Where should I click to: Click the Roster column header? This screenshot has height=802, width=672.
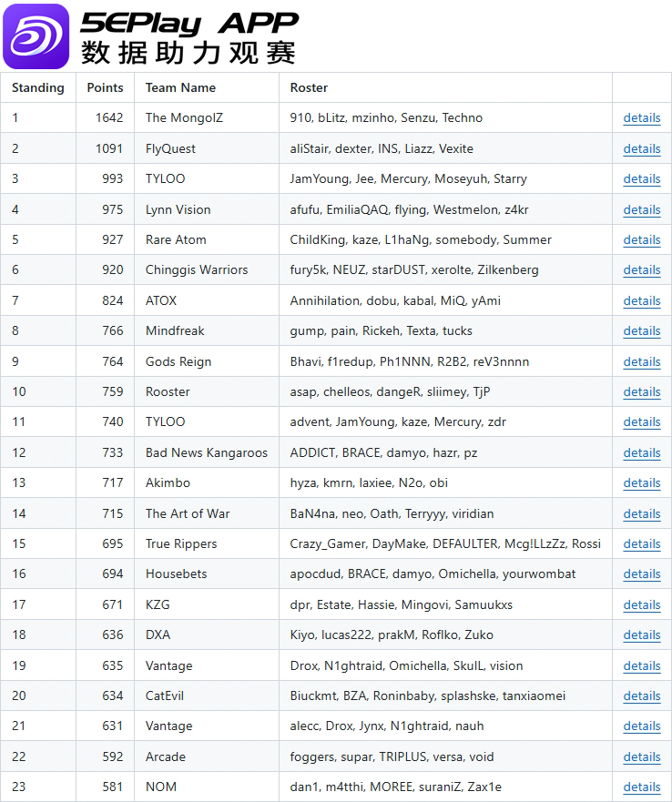[309, 87]
